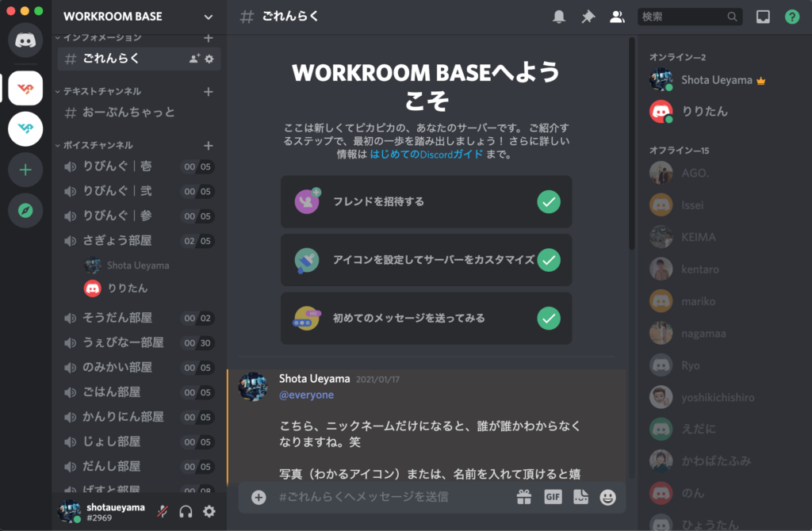Image resolution: width=812 pixels, height=531 pixels.
Task: Open the おーぷんちゃっと text channel
Action: click(x=140, y=113)
